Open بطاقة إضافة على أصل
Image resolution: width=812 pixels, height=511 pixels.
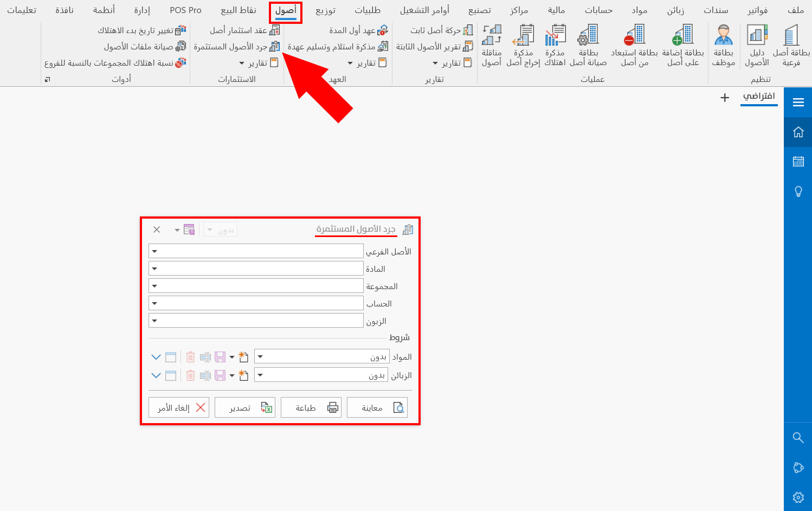tap(682, 46)
